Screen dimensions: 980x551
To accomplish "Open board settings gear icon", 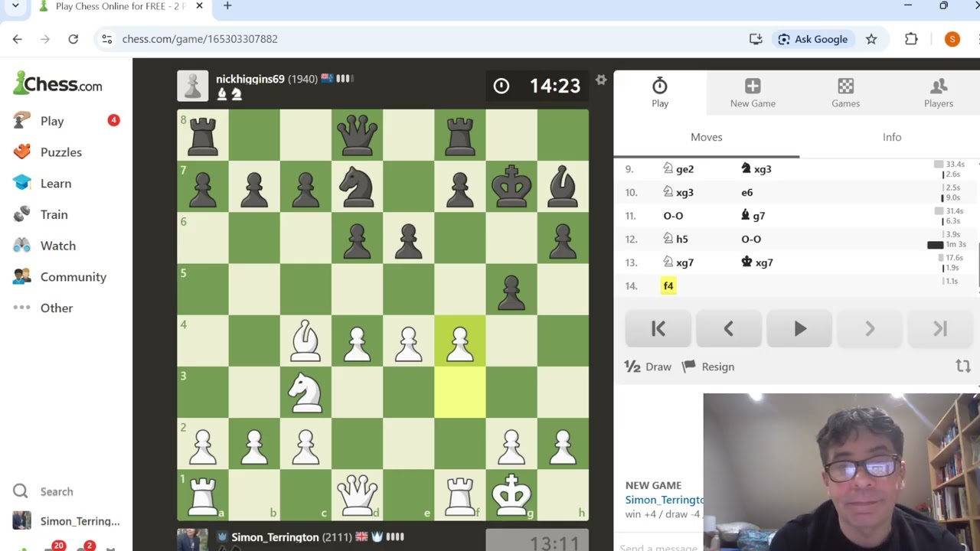I will tap(601, 80).
